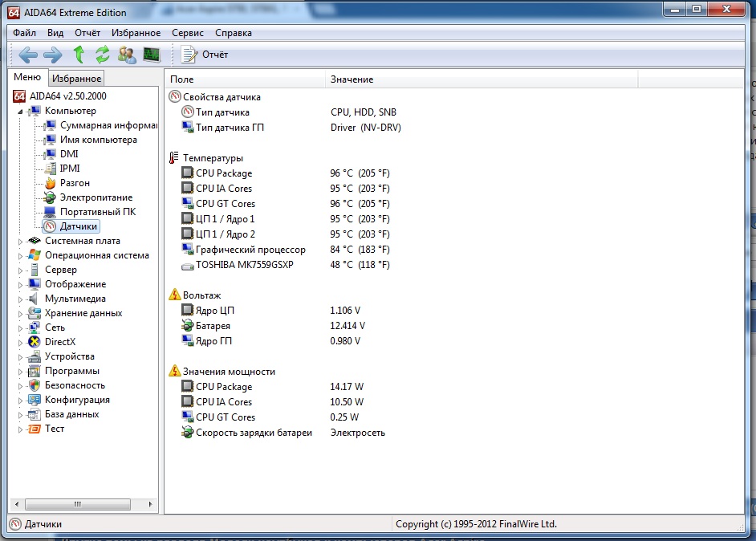Click the Системная плата motherboard icon
This screenshot has height=541, width=756.
click(x=35, y=241)
